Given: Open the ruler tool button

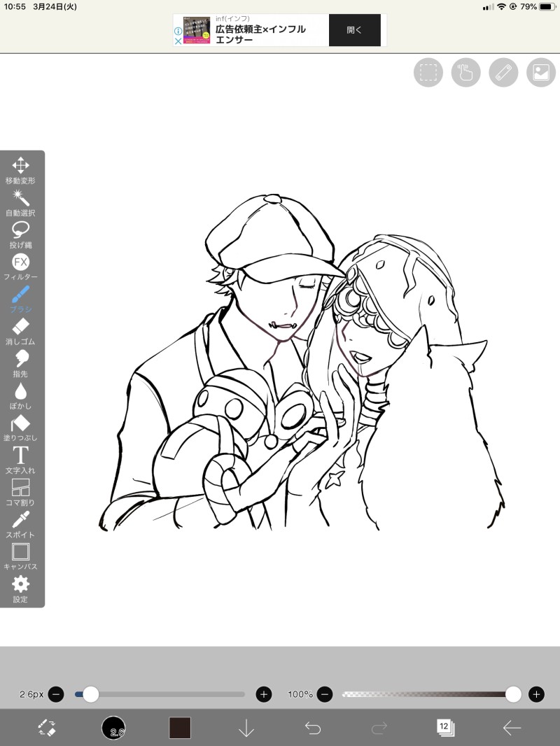Looking at the screenshot, I should 503,73.
